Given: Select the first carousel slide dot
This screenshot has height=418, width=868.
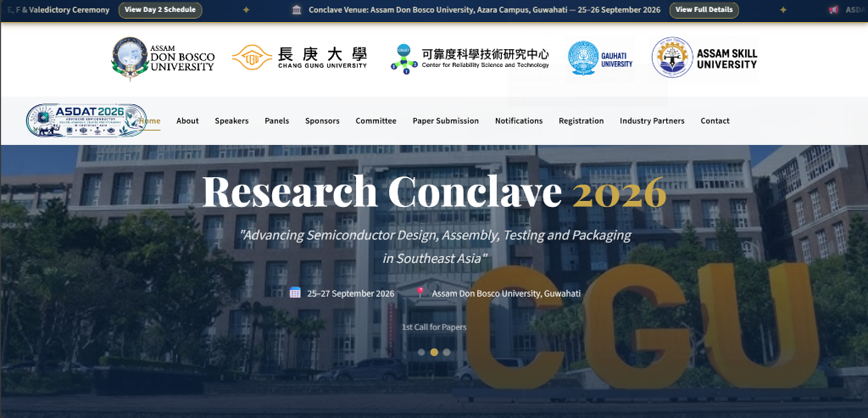Looking at the screenshot, I should tap(421, 352).
